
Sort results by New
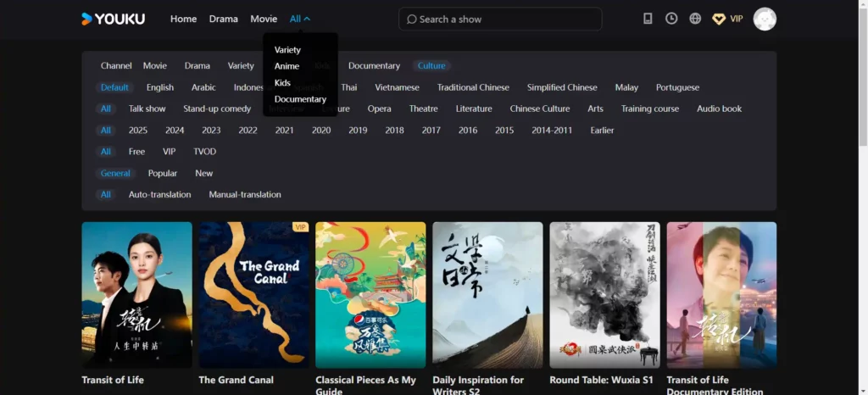coord(203,173)
